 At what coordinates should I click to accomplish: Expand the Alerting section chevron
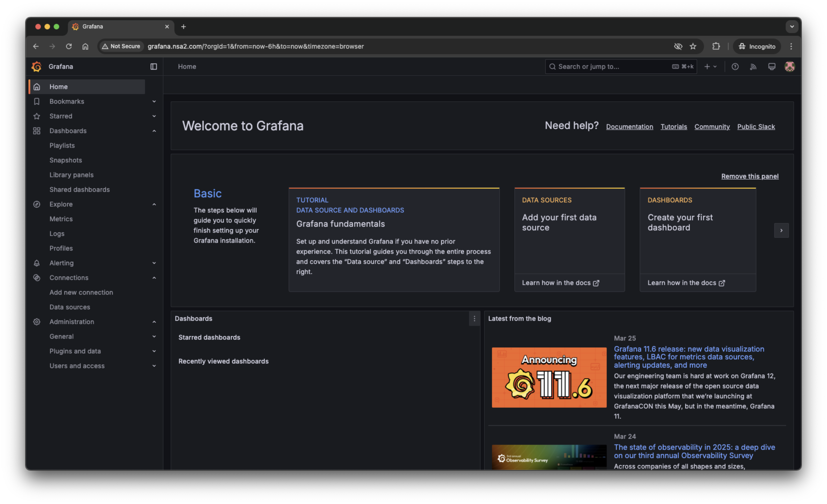coord(154,263)
